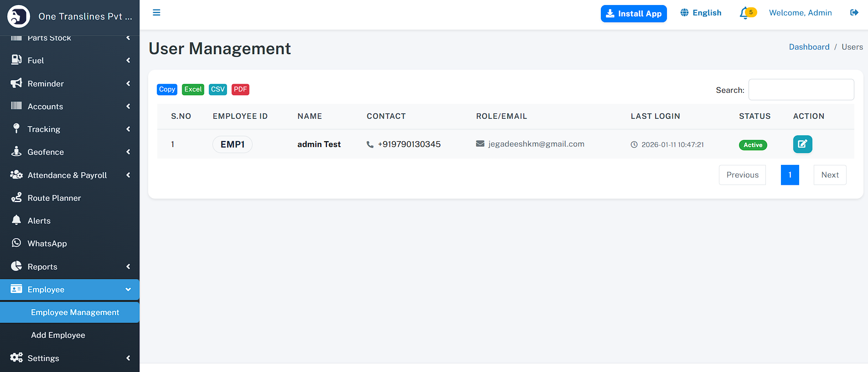The width and height of the screenshot is (868, 372).
Task: Export table using red PDF button
Action: pos(240,89)
